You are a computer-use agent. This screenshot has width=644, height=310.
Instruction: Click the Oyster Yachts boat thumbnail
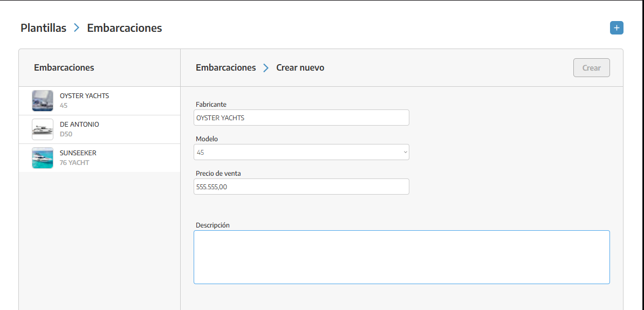click(43, 101)
